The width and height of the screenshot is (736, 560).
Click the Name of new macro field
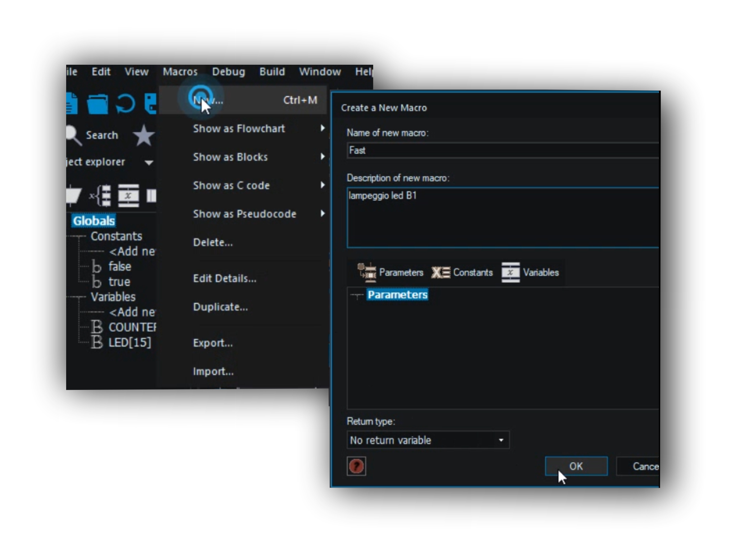click(x=503, y=150)
